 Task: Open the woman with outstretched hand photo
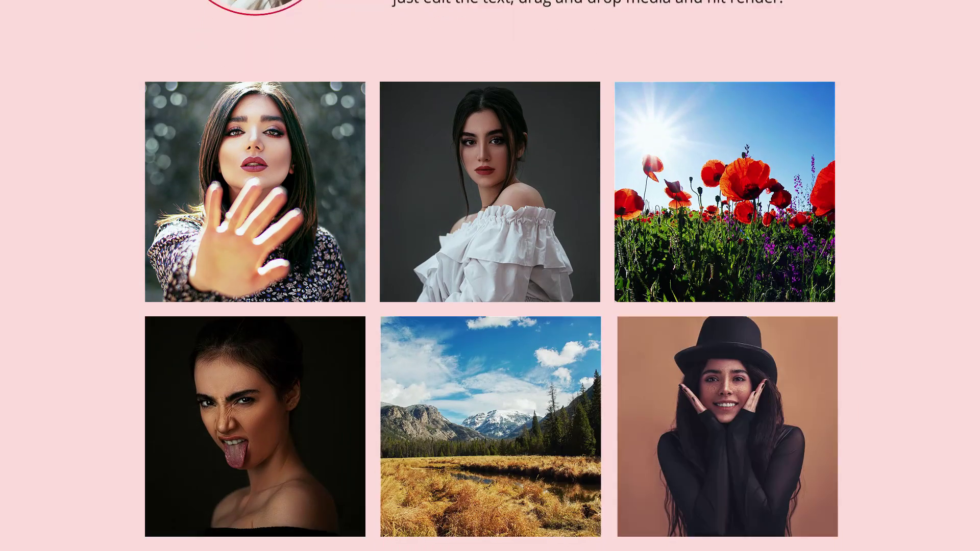click(255, 191)
